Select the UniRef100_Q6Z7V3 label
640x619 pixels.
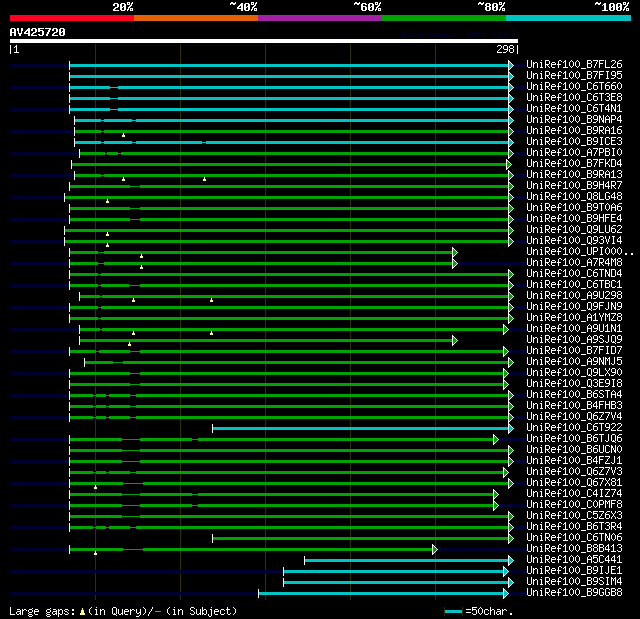574,472
